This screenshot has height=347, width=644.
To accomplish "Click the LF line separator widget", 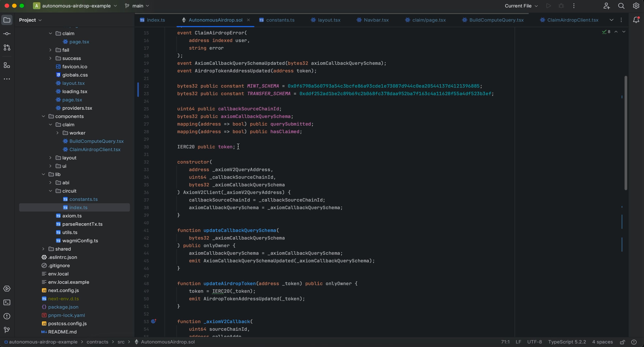I will tap(518, 342).
